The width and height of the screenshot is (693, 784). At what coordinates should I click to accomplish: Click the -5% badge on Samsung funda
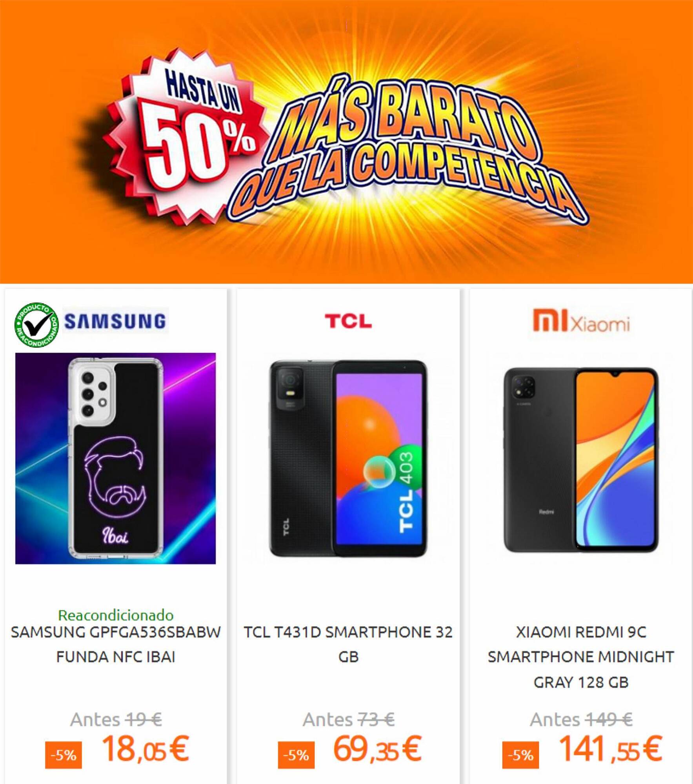tap(63, 755)
